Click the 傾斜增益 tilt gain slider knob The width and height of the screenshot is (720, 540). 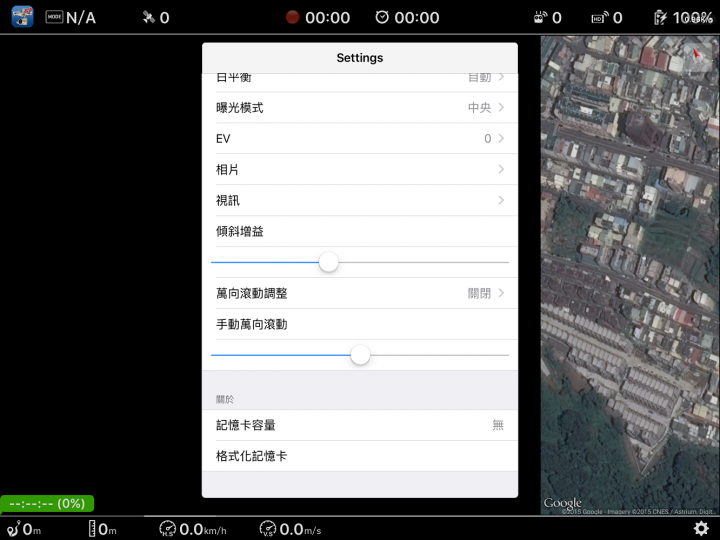click(328, 262)
